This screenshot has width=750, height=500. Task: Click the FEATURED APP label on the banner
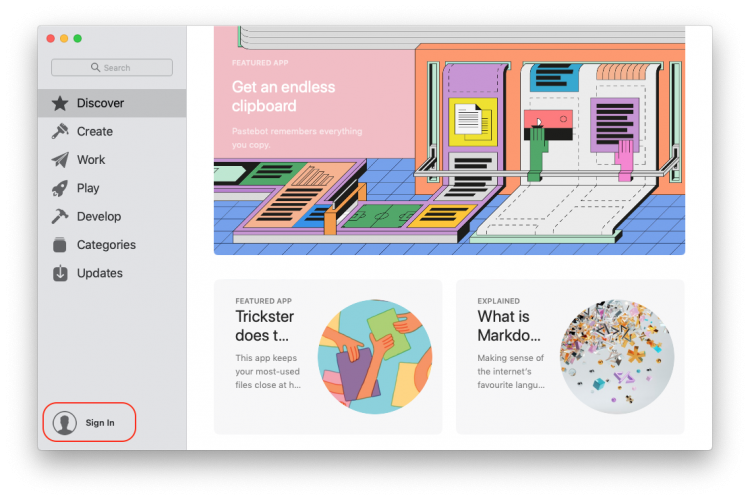(260, 63)
